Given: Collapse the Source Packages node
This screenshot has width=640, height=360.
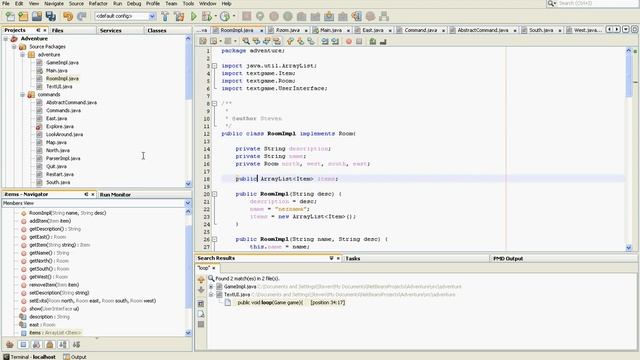Looking at the screenshot, I should tap(14, 47).
